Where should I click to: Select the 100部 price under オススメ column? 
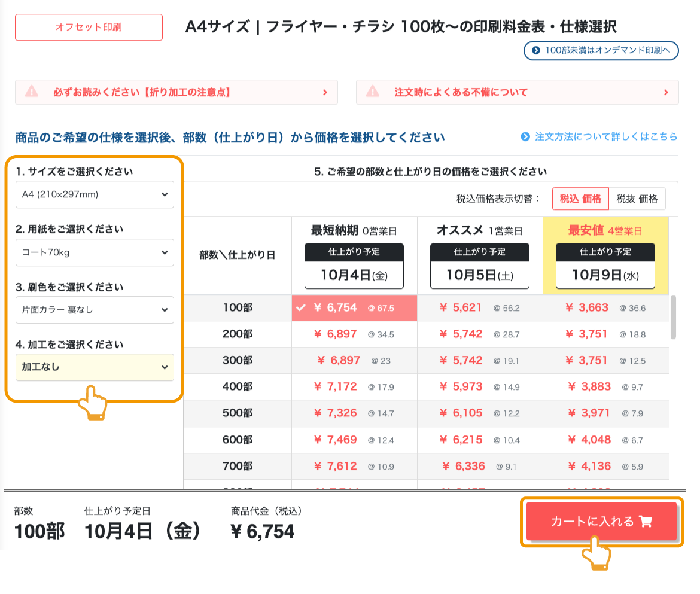(x=480, y=307)
